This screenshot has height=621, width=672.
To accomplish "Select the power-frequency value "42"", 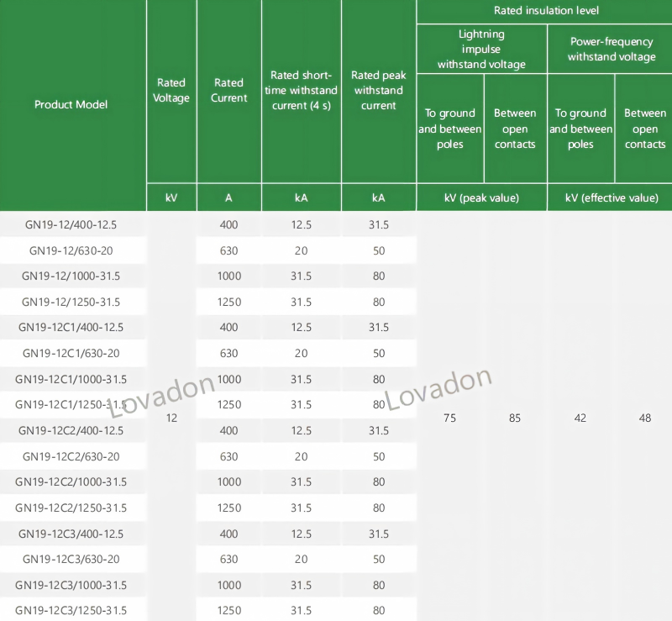I will [x=580, y=418].
